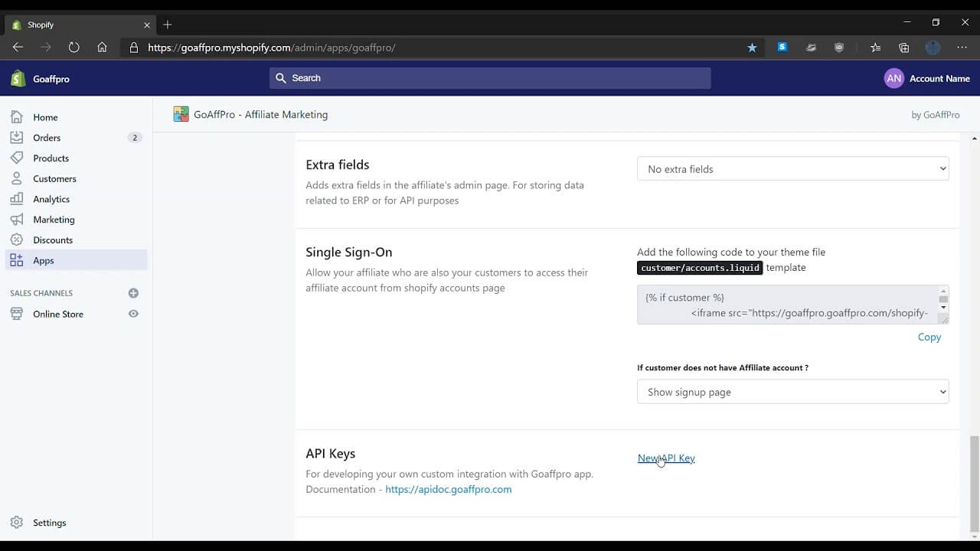Screen dimensions: 980x551
Task: Click the Single Sign-On heading
Action: coord(348,252)
